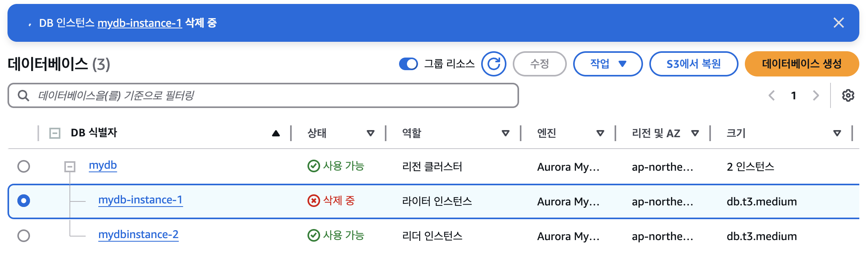Go to previous page arrow

tap(772, 95)
